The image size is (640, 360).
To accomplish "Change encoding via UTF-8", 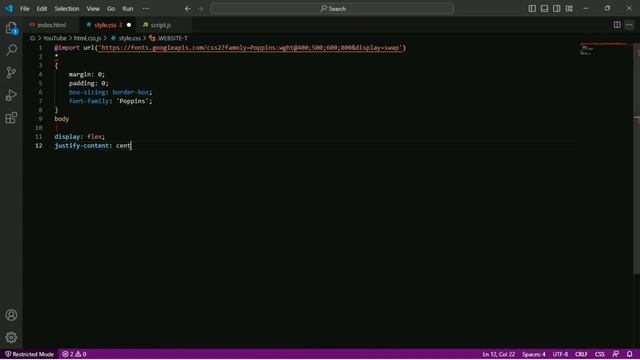I will tap(560, 354).
